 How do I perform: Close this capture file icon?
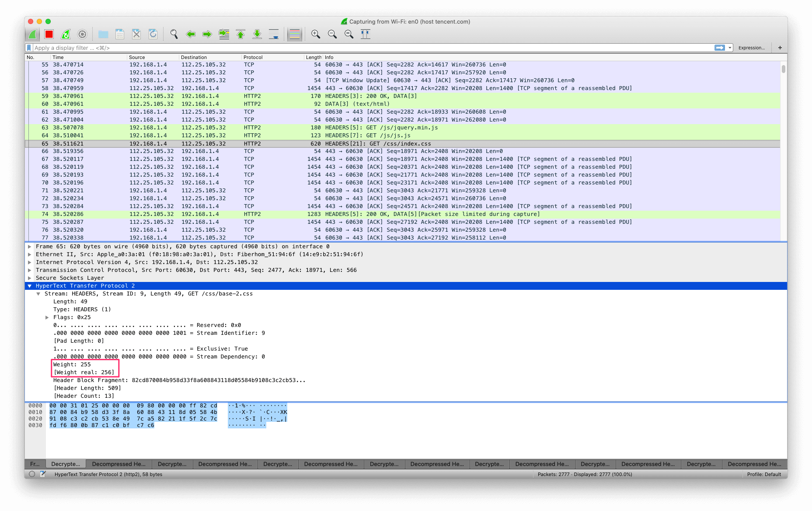(136, 34)
